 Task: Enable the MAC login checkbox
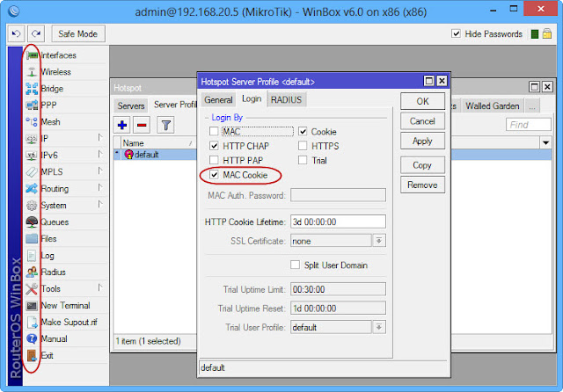pyautogui.click(x=214, y=132)
